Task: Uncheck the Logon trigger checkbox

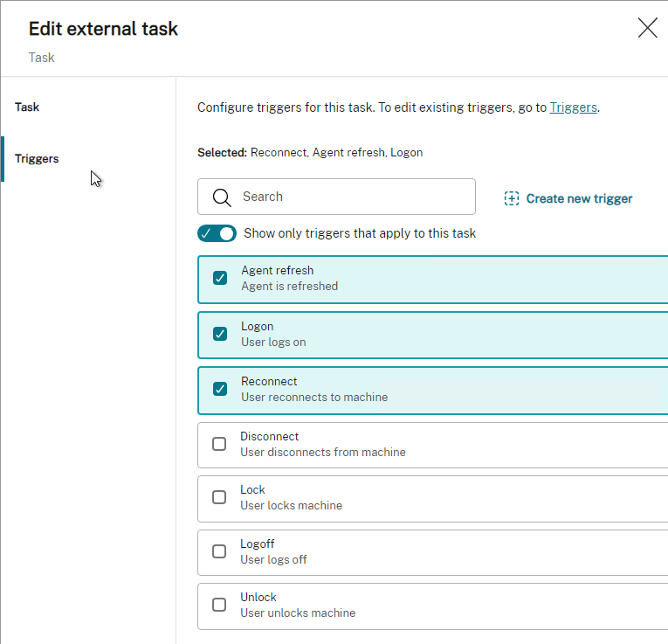Action: tap(220, 334)
